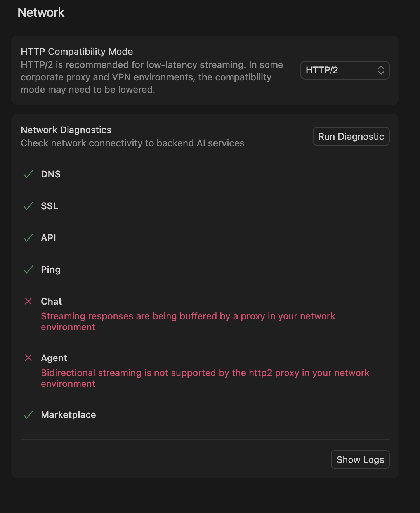
Task: Select the Chat streaming buffered error message
Action: [188, 322]
